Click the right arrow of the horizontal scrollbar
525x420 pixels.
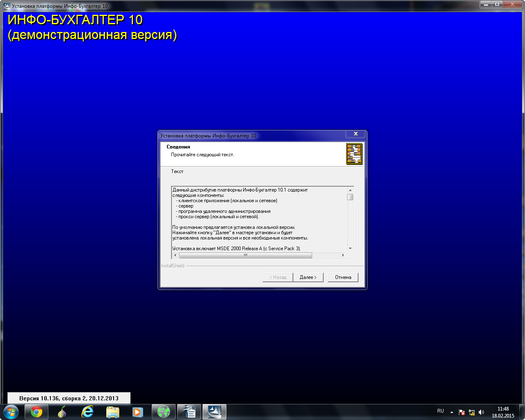click(x=343, y=255)
